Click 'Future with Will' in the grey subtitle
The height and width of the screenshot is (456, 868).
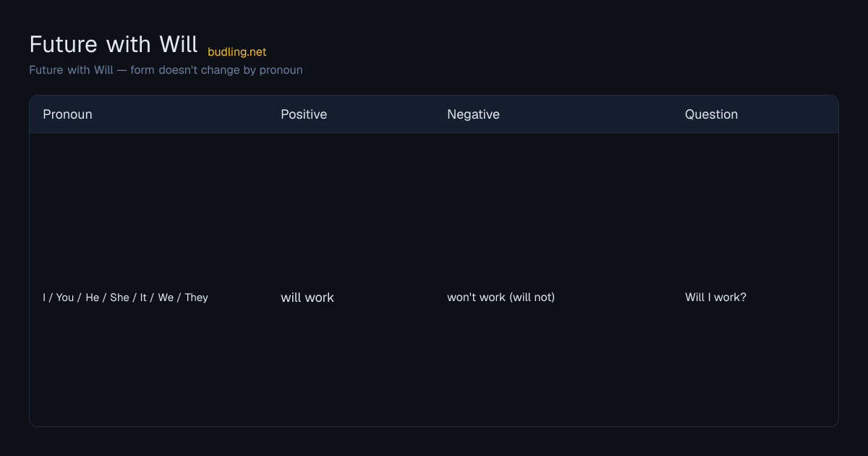[x=71, y=70]
